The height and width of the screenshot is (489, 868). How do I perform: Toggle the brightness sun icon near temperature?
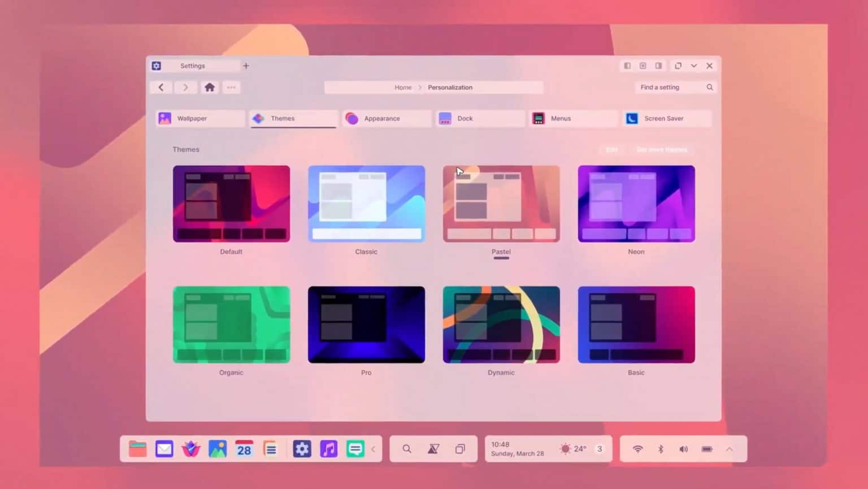(565, 448)
